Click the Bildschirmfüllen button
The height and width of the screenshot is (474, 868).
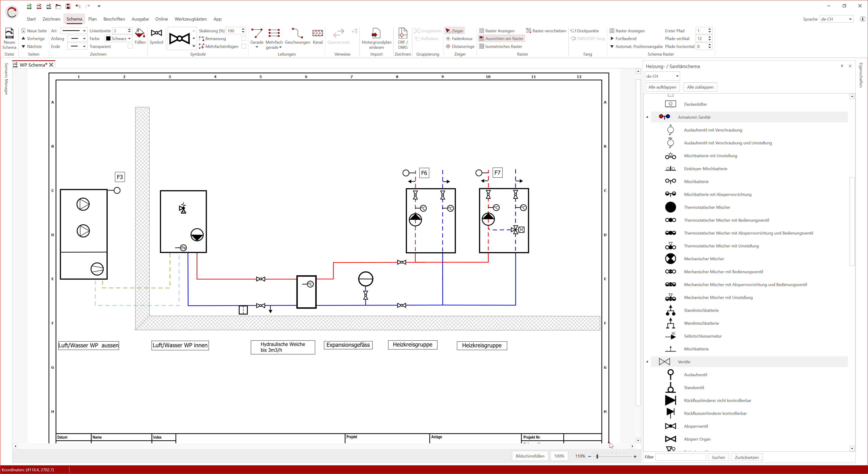tap(530, 456)
